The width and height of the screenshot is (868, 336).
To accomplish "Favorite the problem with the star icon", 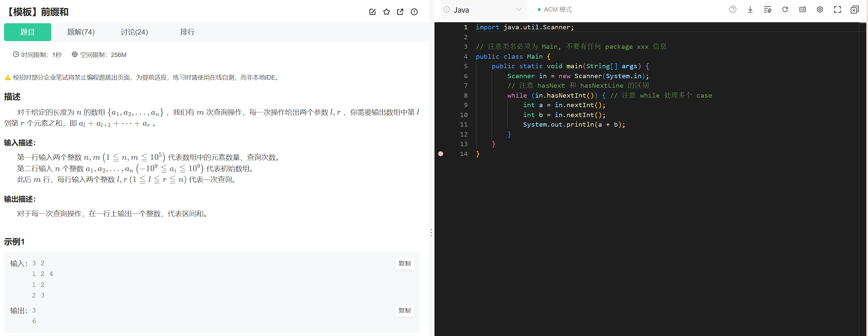I will 386,12.
